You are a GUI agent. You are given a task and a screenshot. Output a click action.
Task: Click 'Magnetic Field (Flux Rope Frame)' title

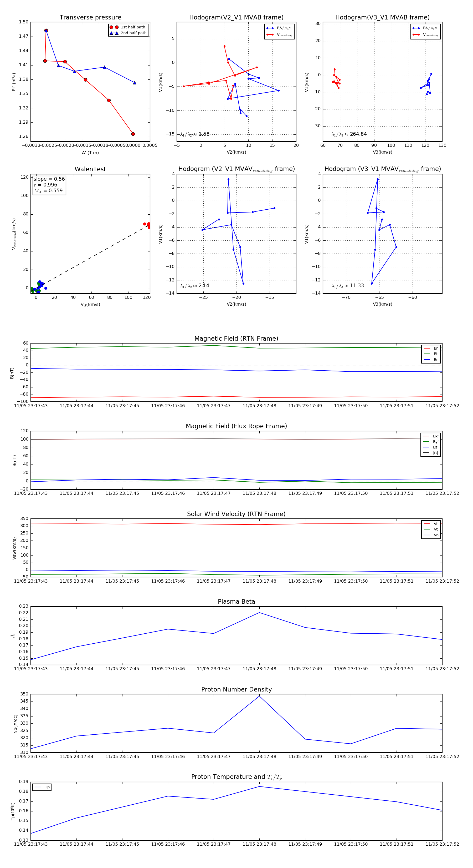coord(236,426)
